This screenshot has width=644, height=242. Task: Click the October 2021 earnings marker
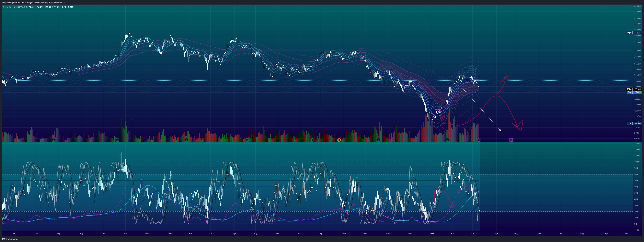pos(117,140)
